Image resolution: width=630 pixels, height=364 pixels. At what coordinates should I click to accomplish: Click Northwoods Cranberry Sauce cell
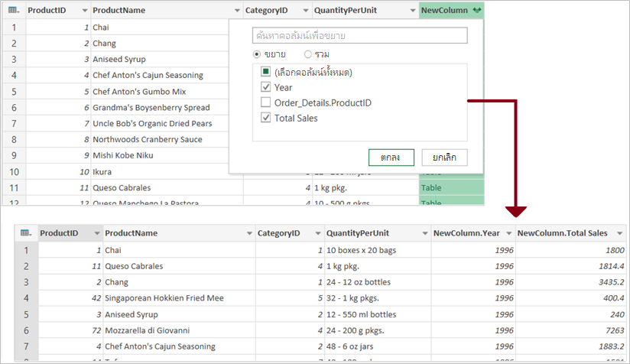click(x=160, y=139)
